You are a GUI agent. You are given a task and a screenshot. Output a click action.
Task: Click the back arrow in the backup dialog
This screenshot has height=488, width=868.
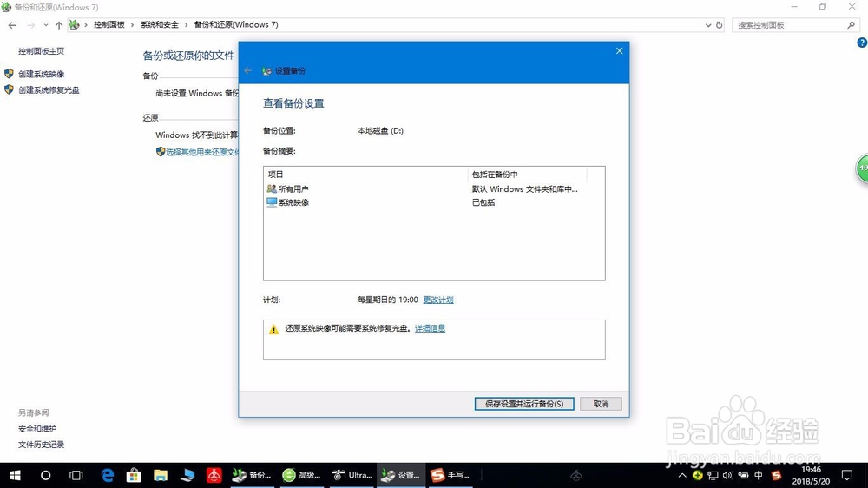coord(248,70)
